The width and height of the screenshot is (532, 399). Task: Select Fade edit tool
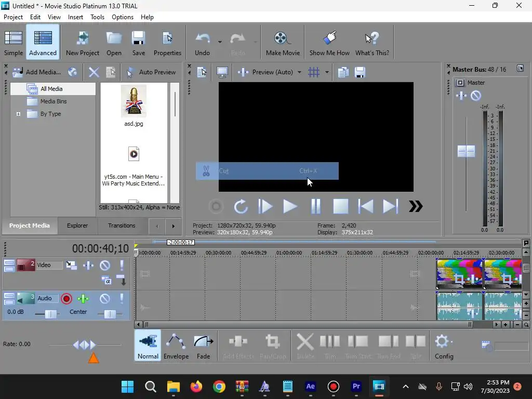[203, 346]
